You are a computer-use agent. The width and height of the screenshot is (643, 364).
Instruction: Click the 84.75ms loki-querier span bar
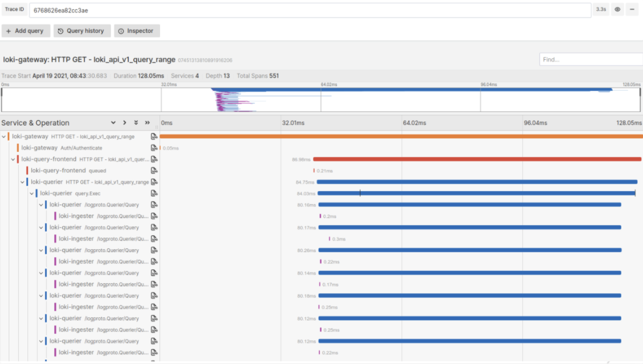477,182
